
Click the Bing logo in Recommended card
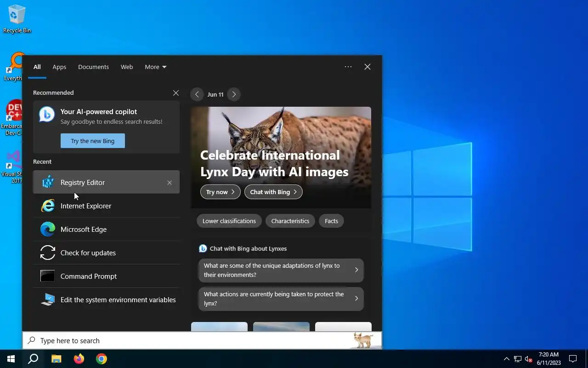pyautogui.click(x=47, y=114)
